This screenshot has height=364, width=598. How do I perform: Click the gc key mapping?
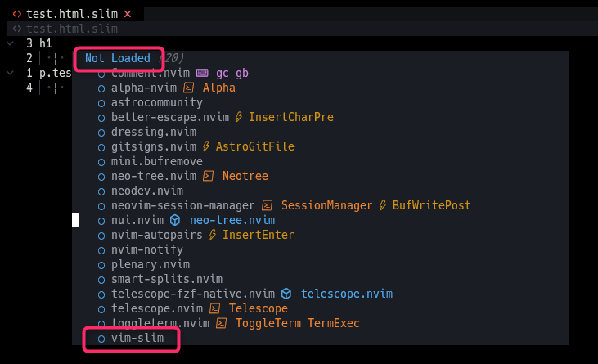tap(223, 73)
